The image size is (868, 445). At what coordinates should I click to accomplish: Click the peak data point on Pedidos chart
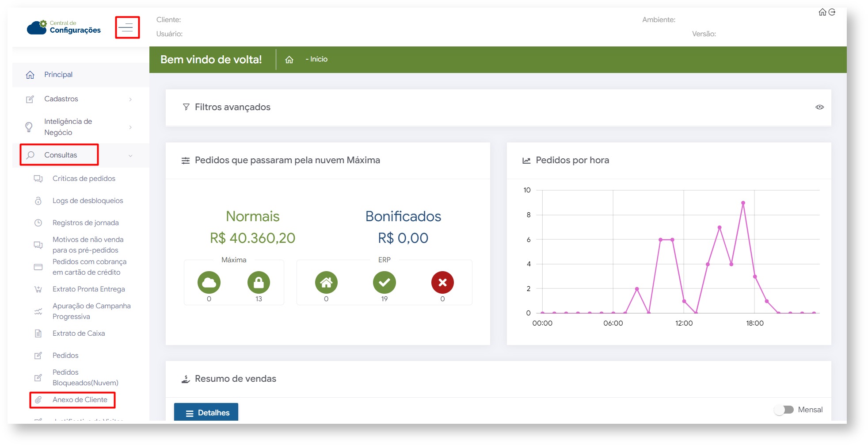click(743, 203)
